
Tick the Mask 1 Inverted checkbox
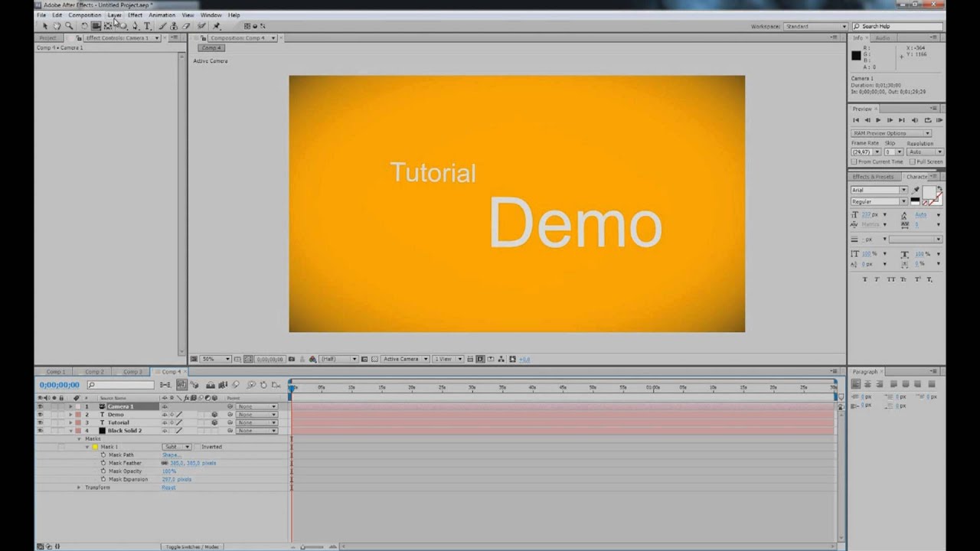point(197,447)
